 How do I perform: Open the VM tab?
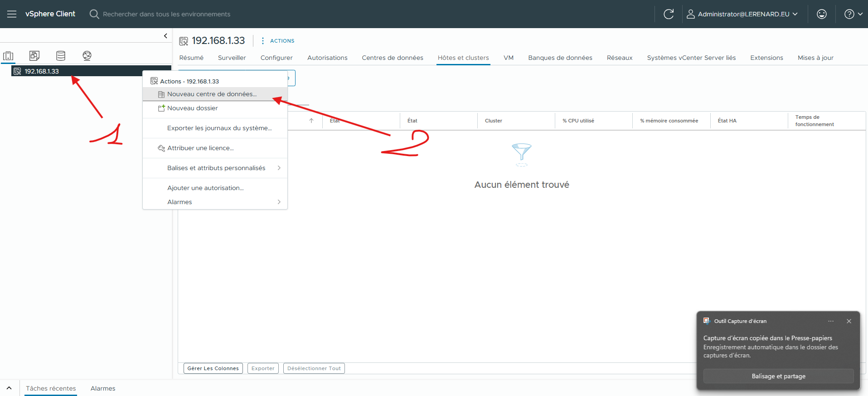coord(509,58)
